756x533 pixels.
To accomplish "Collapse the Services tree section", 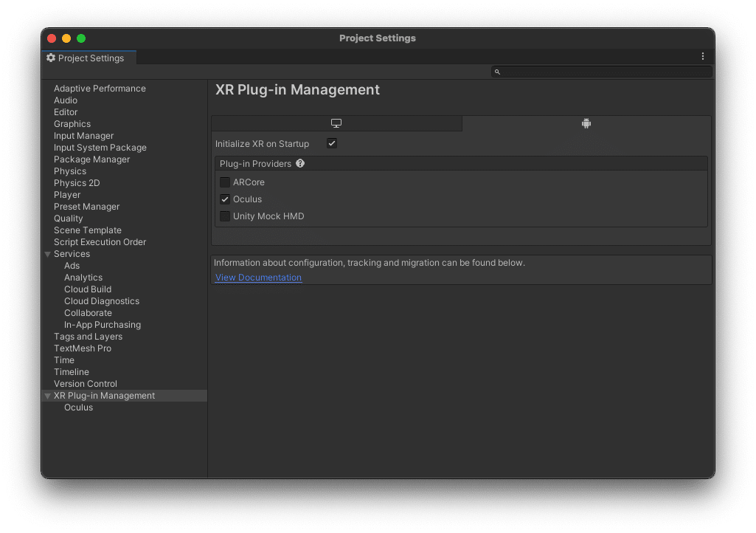I will click(x=48, y=254).
